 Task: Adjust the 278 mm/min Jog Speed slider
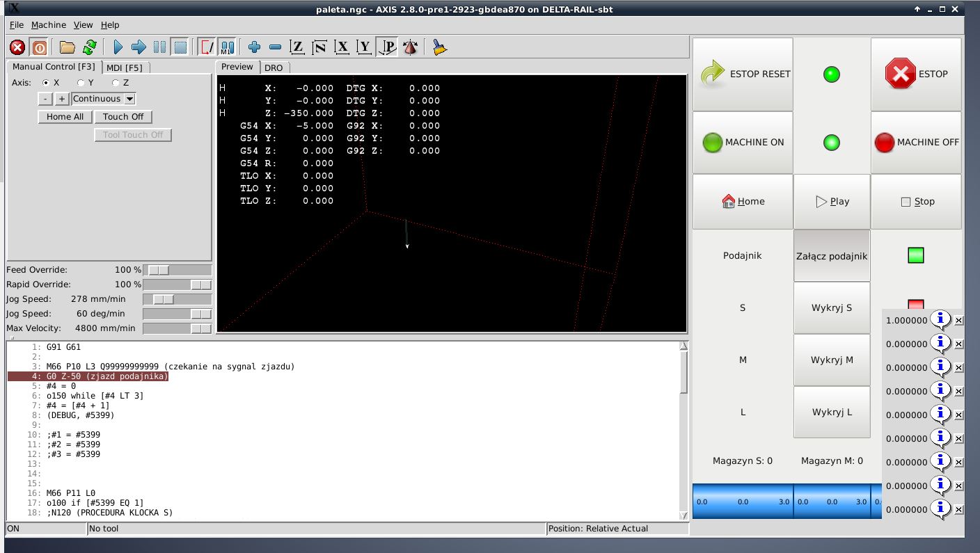pyautogui.click(x=177, y=299)
